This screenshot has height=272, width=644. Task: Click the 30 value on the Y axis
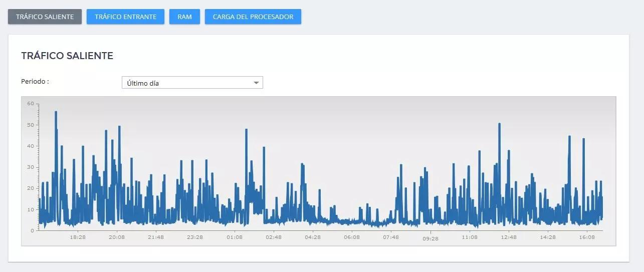tap(31, 167)
